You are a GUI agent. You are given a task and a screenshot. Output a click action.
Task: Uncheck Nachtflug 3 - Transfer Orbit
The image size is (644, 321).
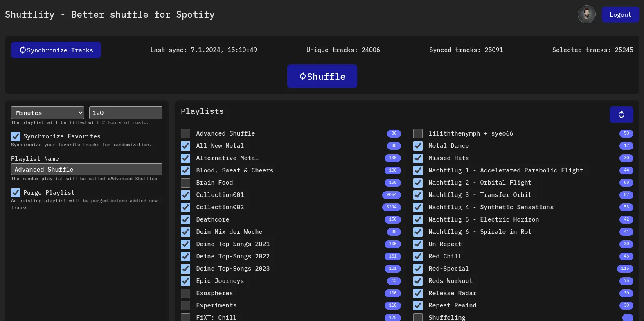[418, 195]
